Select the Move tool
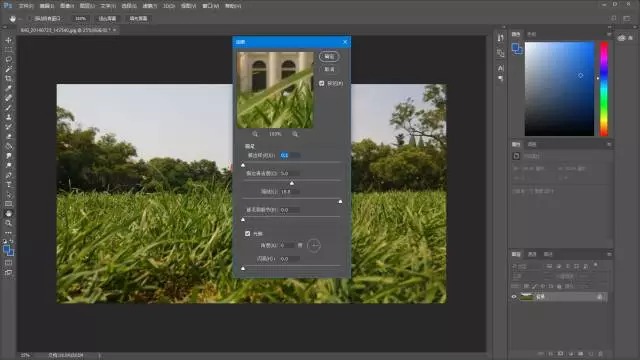The width and height of the screenshot is (640, 360). (x=9, y=40)
